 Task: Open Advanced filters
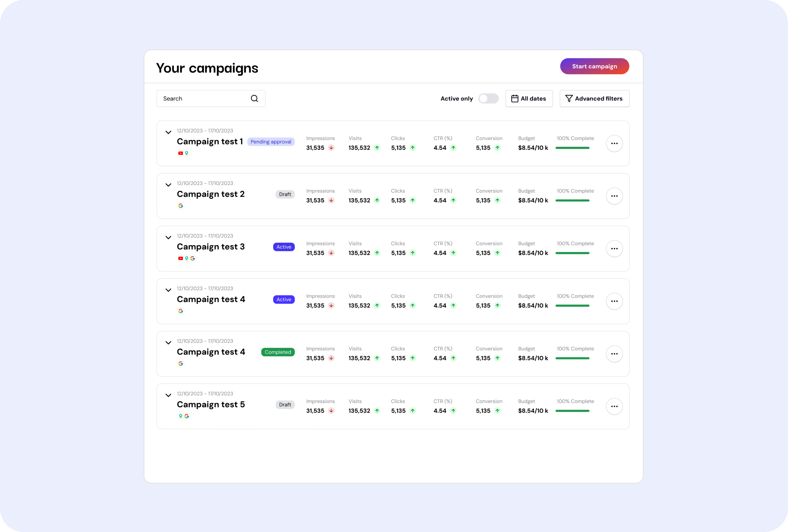click(594, 98)
